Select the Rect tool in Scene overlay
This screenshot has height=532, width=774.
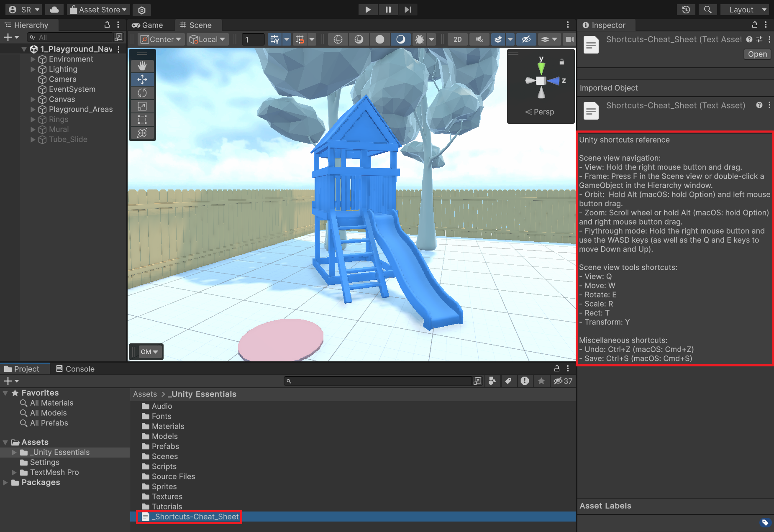[x=142, y=120]
